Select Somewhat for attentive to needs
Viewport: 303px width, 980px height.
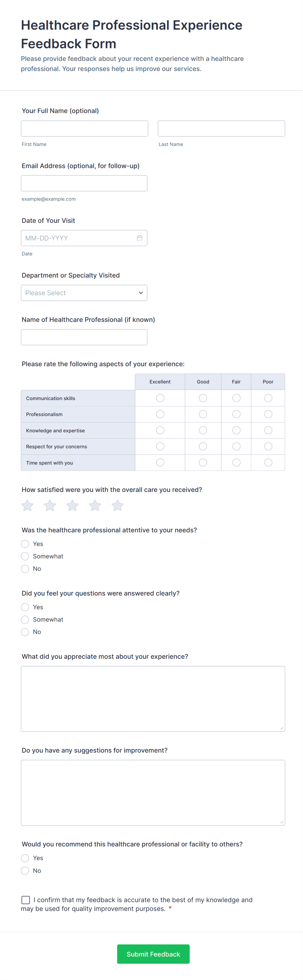25,556
